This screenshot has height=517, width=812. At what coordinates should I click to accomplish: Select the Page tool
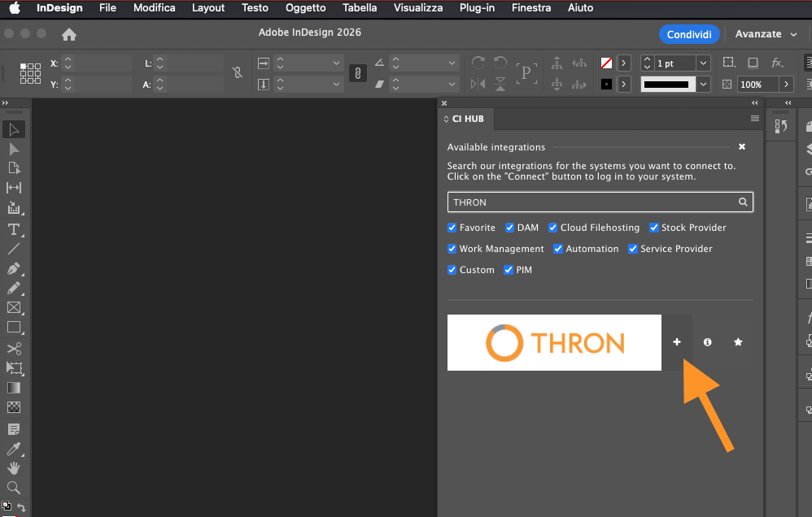14,168
